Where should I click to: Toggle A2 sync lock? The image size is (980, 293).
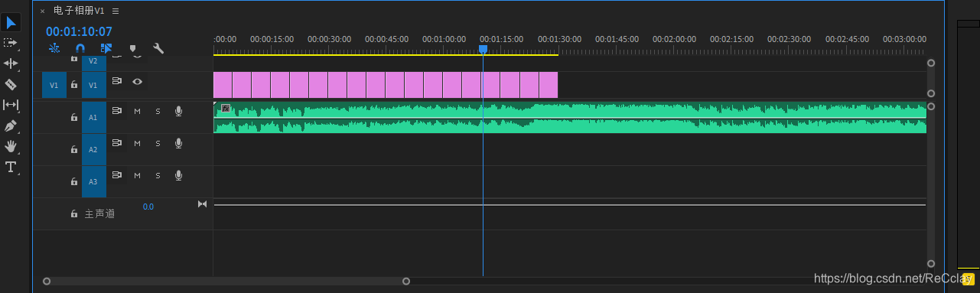tap(117, 143)
